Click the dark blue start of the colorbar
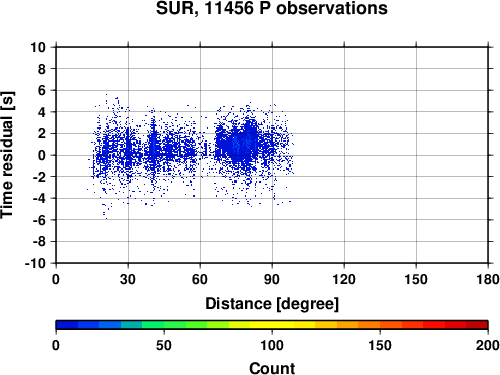This screenshot has height=375, width=500. coord(67,325)
